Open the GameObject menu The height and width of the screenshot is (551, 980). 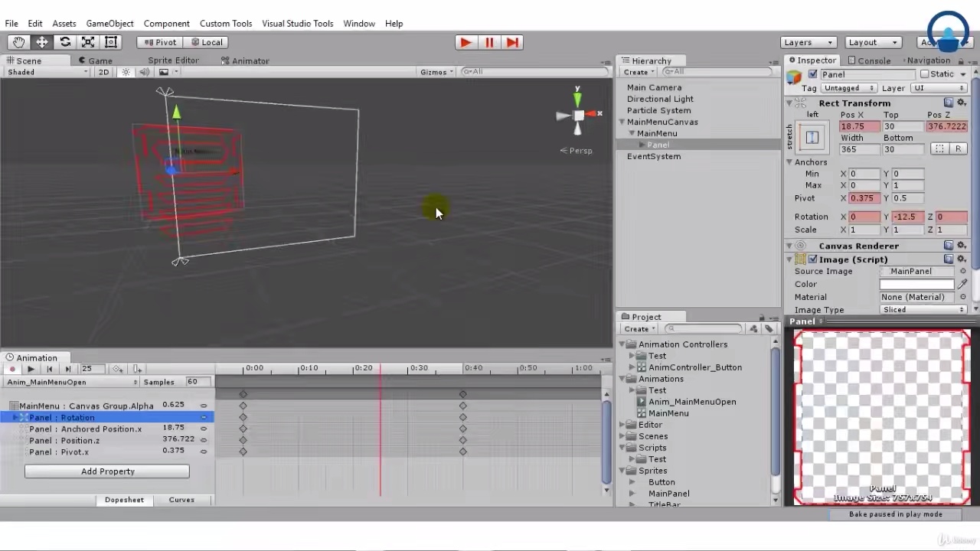[x=109, y=23]
